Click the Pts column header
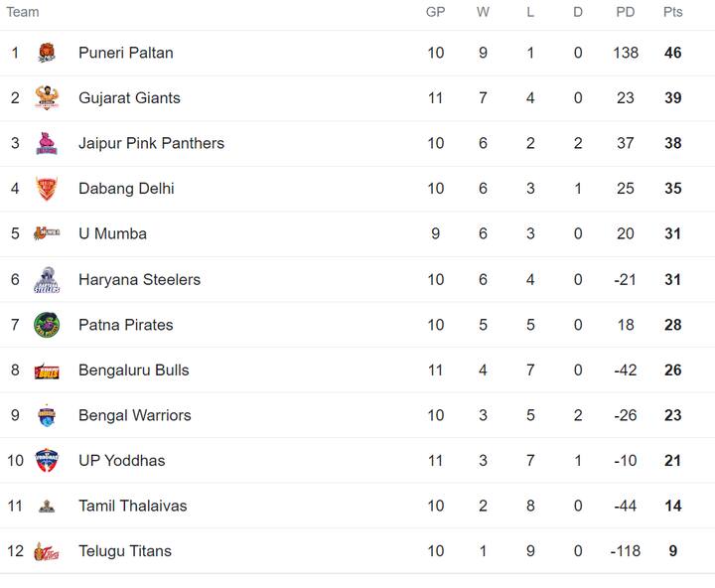Screen dimensions: 715x588 (x=672, y=12)
